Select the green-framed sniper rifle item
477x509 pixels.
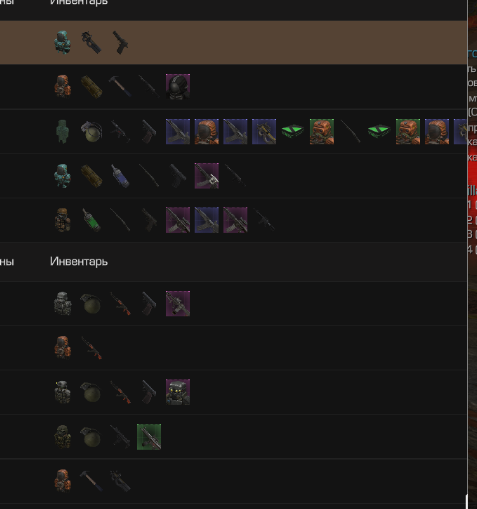click(x=149, y=437)
